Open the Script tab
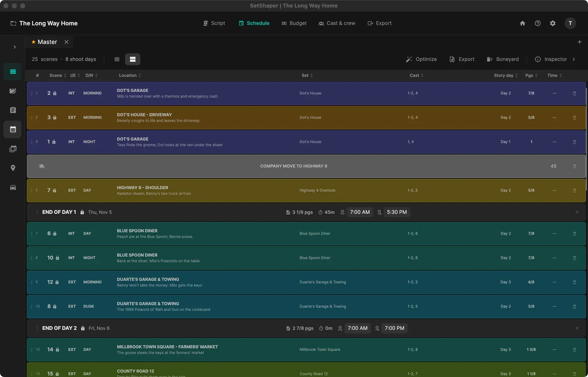This screenshot has height=377, width=588. coord(214,23)
